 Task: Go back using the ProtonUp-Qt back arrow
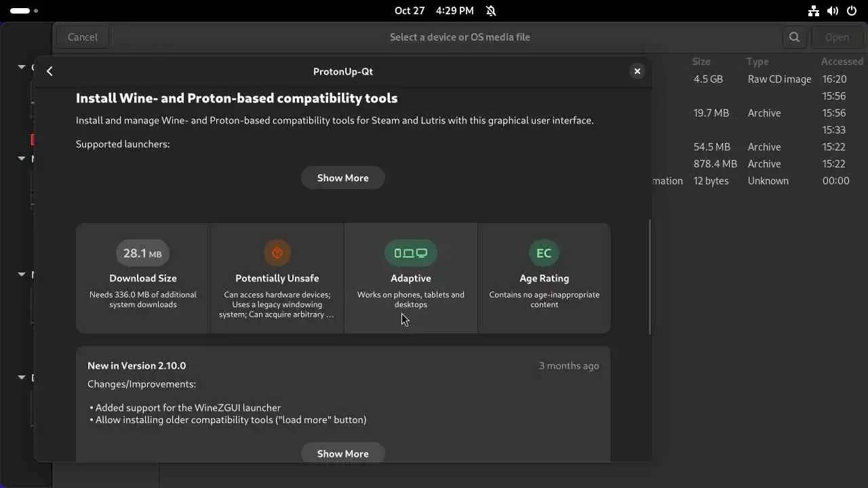(x=50, y=71)
